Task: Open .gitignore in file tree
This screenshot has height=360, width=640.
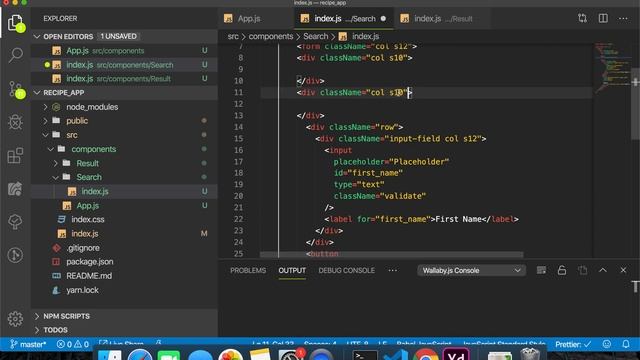Action: (124, 248)
